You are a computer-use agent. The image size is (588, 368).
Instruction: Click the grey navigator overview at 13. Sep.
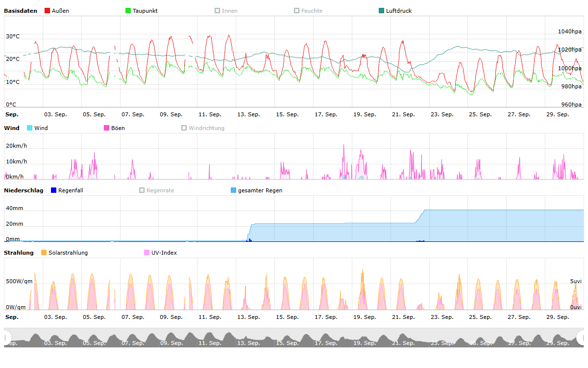248,339
